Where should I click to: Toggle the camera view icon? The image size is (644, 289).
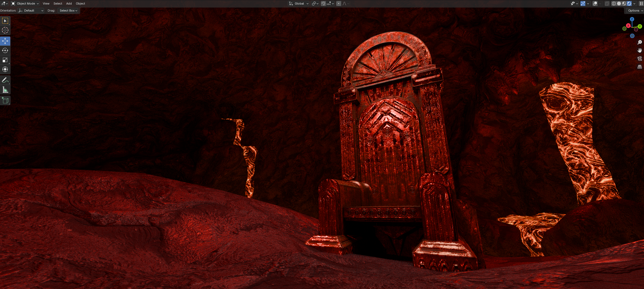[x=640, y=59]
